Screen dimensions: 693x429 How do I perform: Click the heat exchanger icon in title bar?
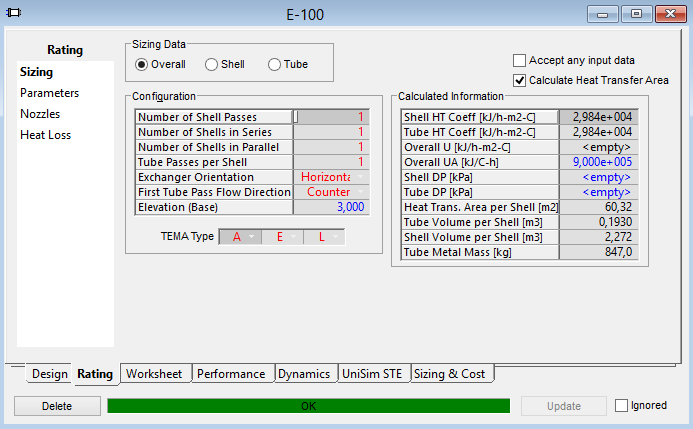coord(14,12)
